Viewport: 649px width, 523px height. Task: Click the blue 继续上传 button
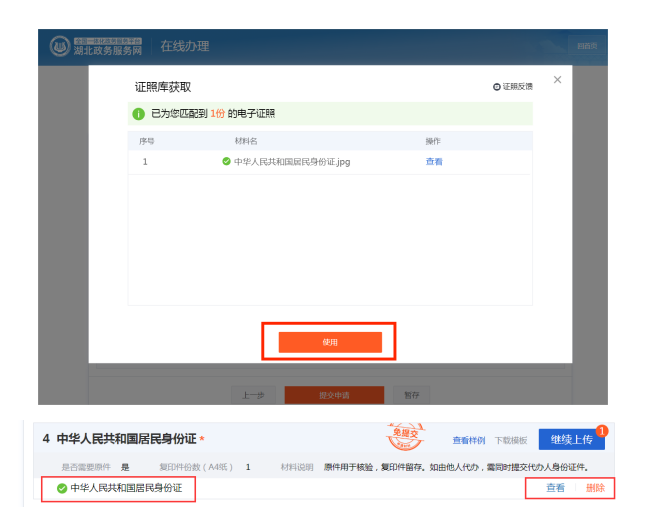pos(571,440)
